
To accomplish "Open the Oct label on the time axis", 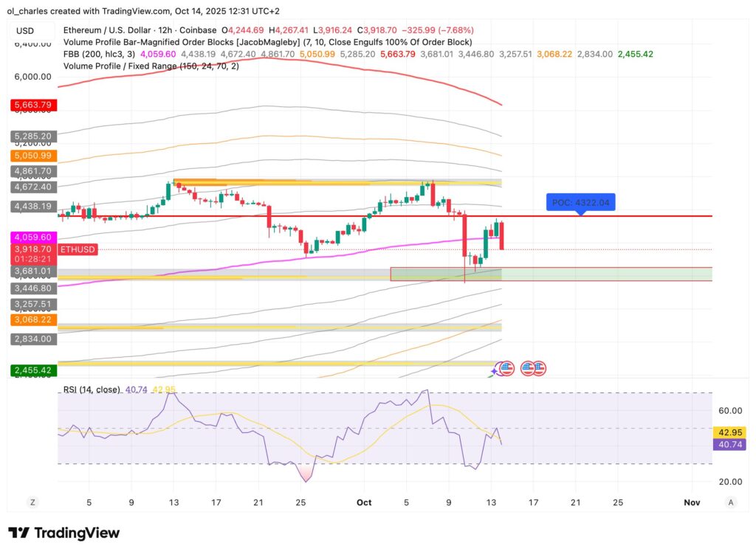I will [363, 502].
